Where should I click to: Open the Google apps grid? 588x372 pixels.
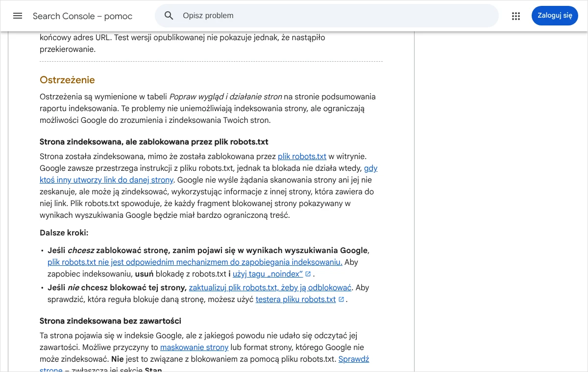[516, 16]
